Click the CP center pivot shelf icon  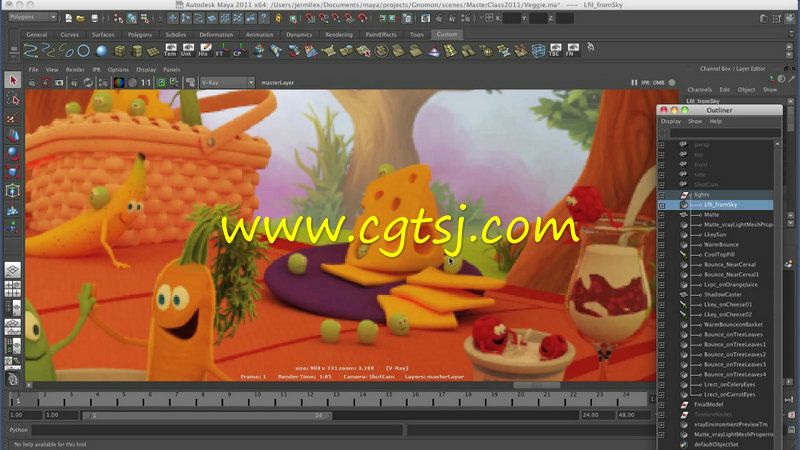[x=238, y=50]
